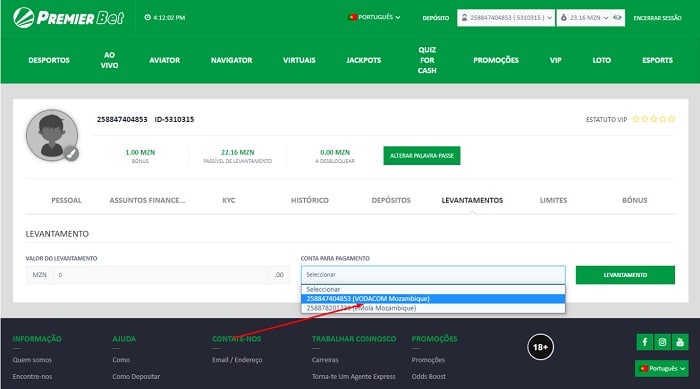
Task: Click the 1.00 MZN bonus value
Action: (x=140, y=152)
